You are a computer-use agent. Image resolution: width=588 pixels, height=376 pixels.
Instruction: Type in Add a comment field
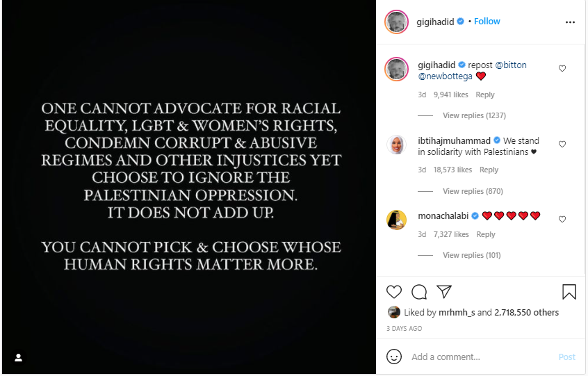pos(480,357)
